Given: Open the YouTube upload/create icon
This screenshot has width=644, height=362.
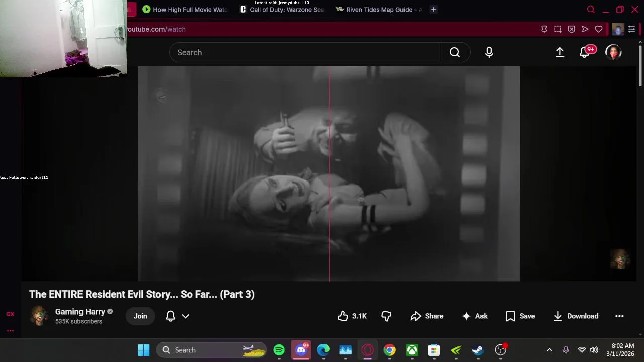Looking at the screenshot, I should (560, 52).
